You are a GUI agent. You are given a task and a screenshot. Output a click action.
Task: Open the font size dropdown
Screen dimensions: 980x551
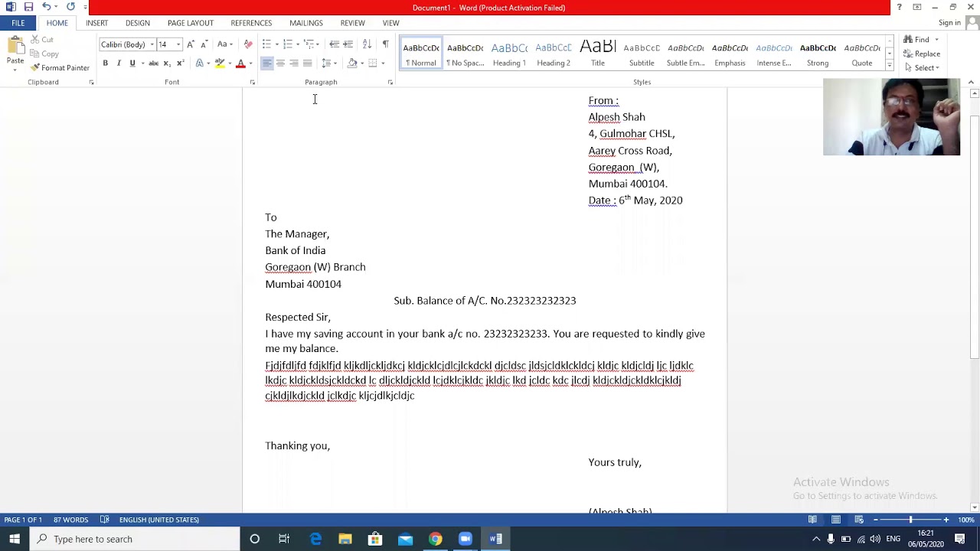point(178,44)
